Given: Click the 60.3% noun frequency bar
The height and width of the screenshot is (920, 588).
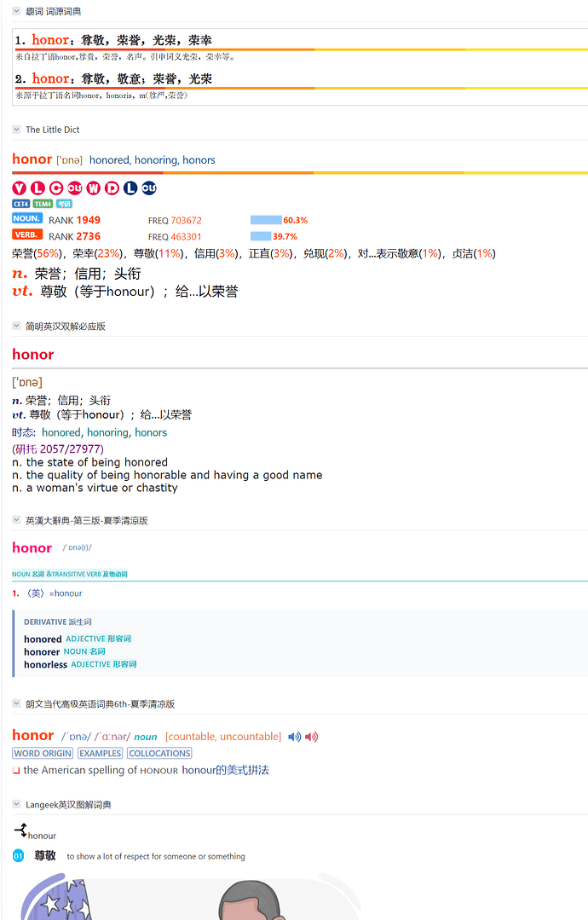Looking at the screenshot, I should tap(266, 220).
